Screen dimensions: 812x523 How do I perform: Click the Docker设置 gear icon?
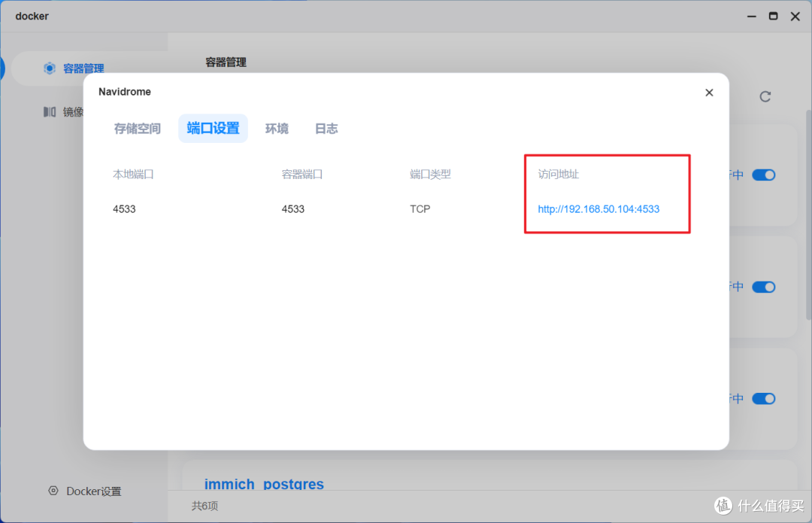tap(53, 491)
